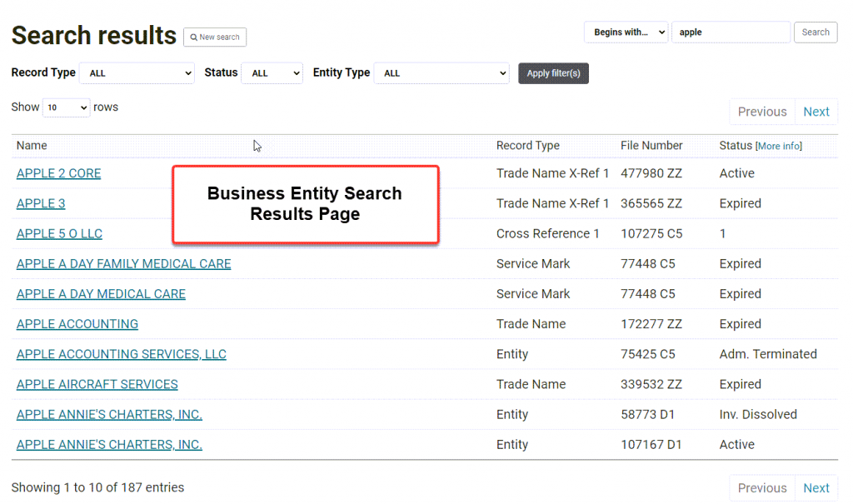853x504 pixels.
Task: Open the 'Begins with...' search mode dropdown
Action: [626, 32]
